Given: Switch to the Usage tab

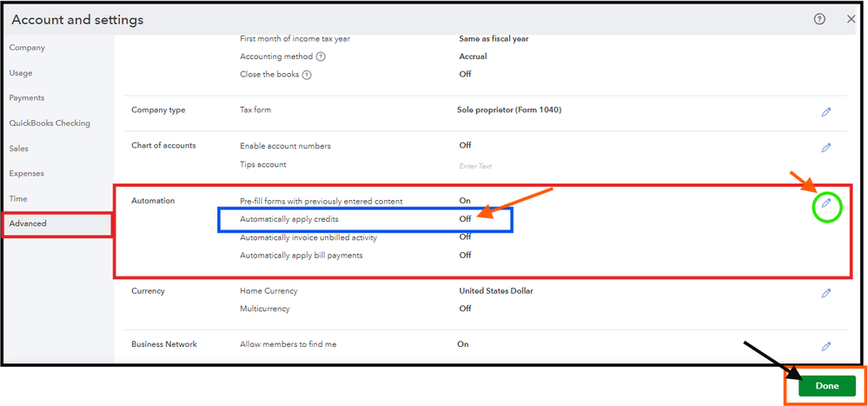Looking at the screenshot, I should tap(21, 73).
